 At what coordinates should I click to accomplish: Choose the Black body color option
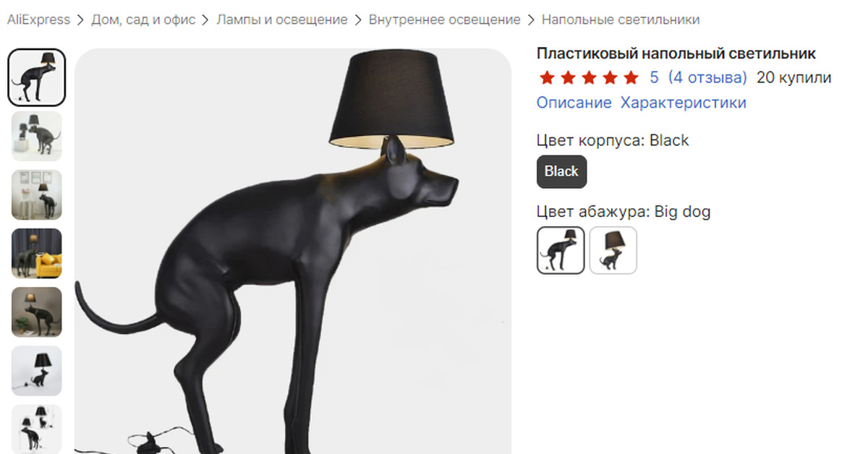click(x=562, y=171)
